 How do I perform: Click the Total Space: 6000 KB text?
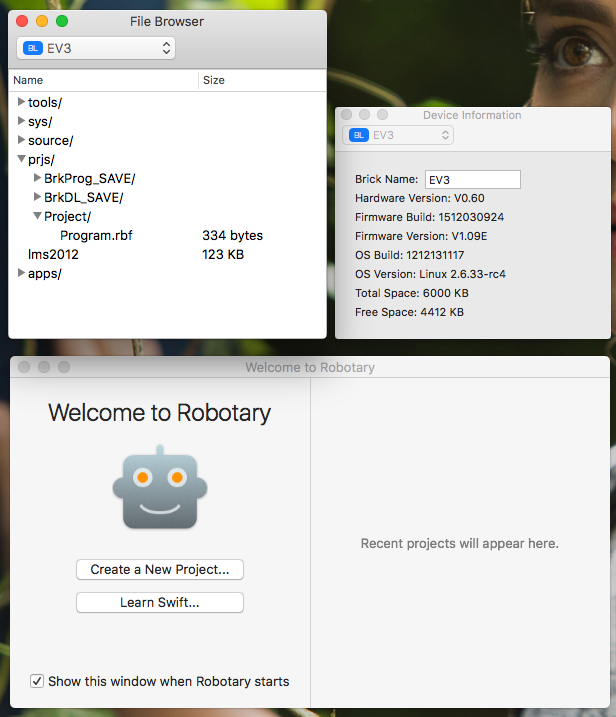click(412, 293)
